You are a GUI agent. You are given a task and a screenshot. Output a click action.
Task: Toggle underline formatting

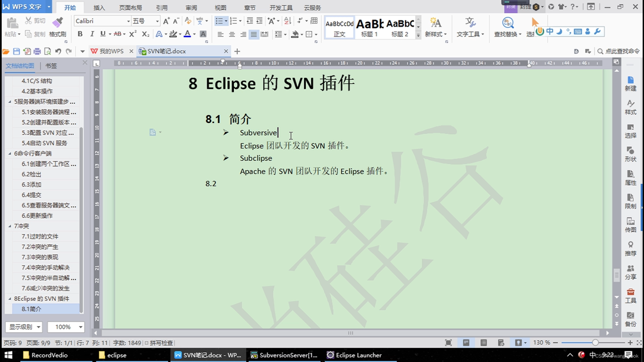(x=103, y=34)
